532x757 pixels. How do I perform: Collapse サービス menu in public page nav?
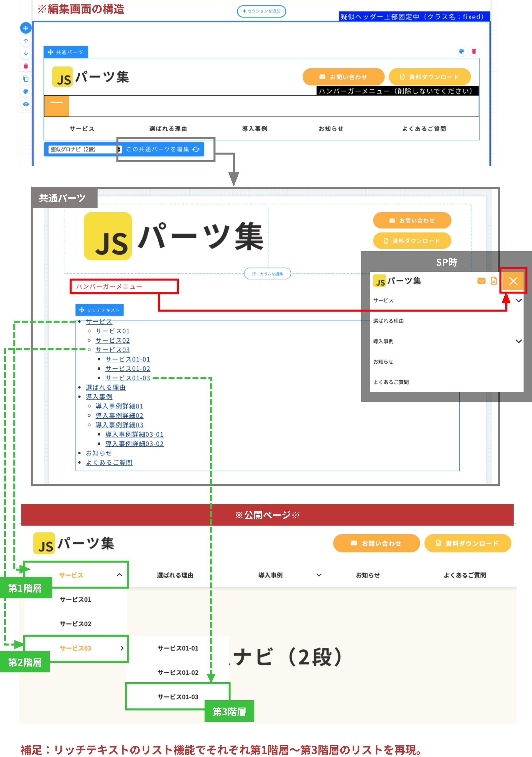pyautogui.click(x=119, y=575)
